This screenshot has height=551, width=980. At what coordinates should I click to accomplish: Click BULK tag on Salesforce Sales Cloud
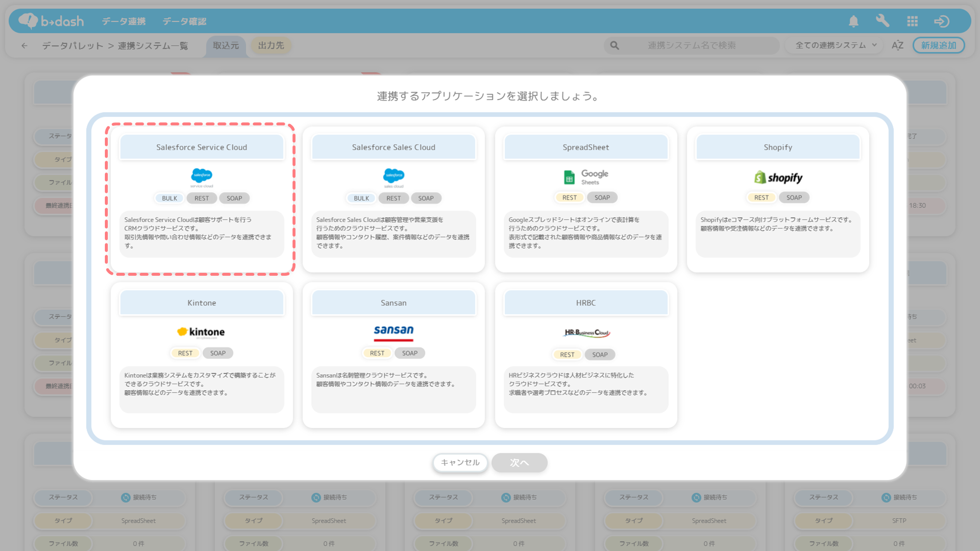click(x=362, y=198)
